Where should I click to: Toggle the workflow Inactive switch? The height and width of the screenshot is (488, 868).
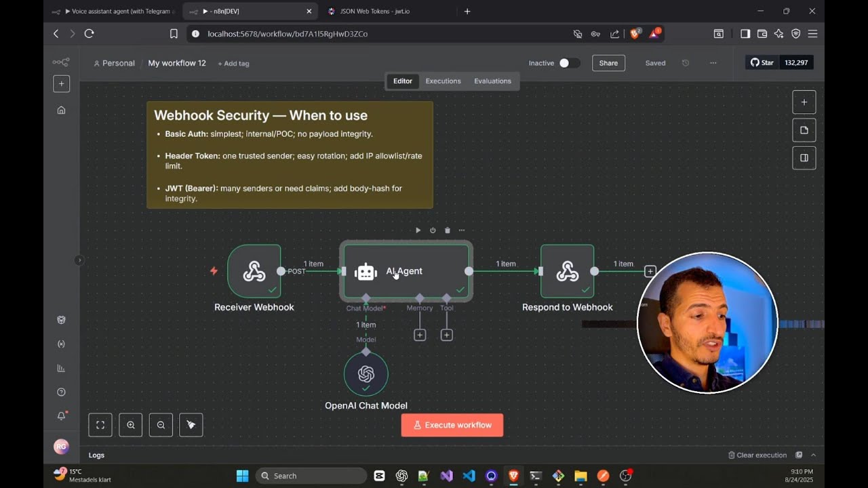569,63
